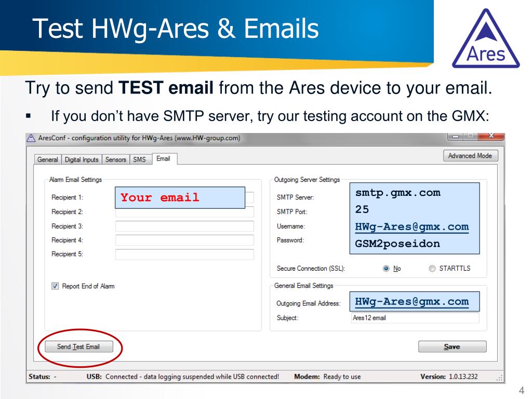Select the No radio for Secure Connection
The image size is (532, 399).
pyautogui.click(x=386, y=269)
